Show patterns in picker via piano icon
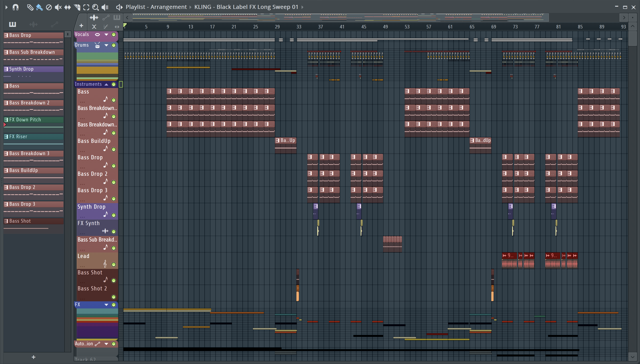 coord(12,24)
